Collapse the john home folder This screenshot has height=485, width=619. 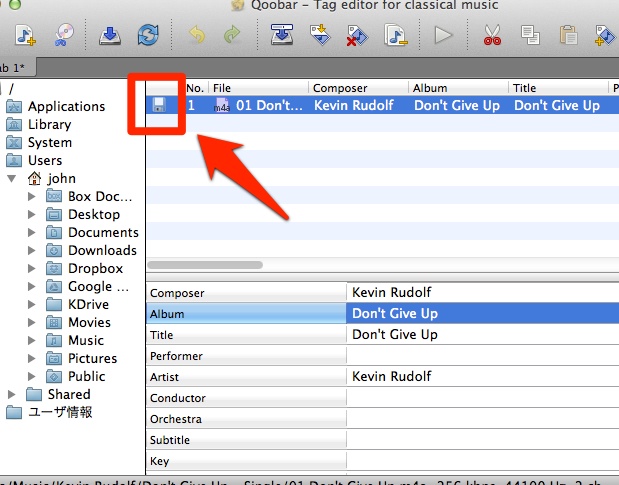coord(12,179)
